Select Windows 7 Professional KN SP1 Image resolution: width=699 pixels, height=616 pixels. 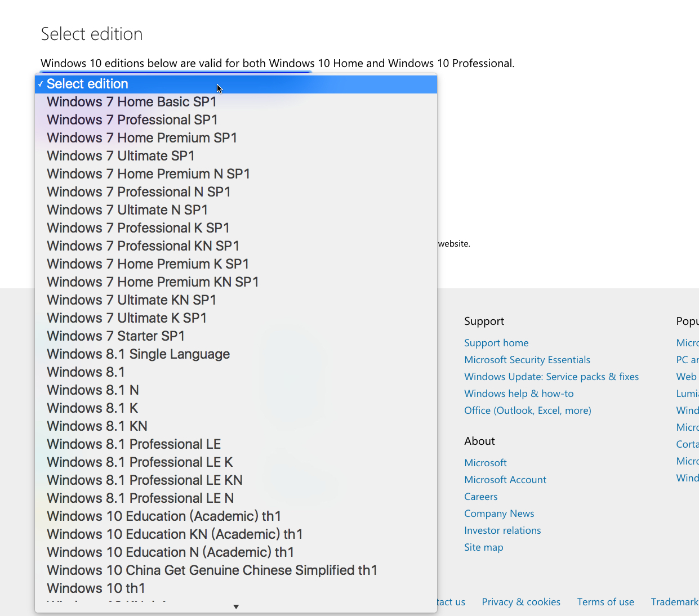click(236, 246)
